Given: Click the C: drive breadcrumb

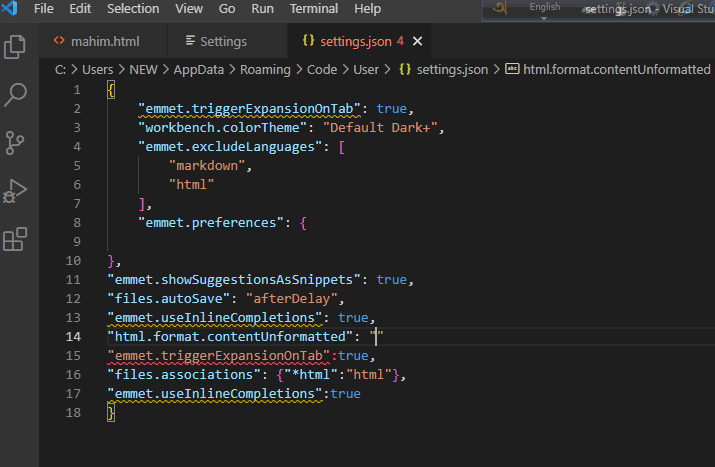Looking at the screenshot, I should point(60,70).
